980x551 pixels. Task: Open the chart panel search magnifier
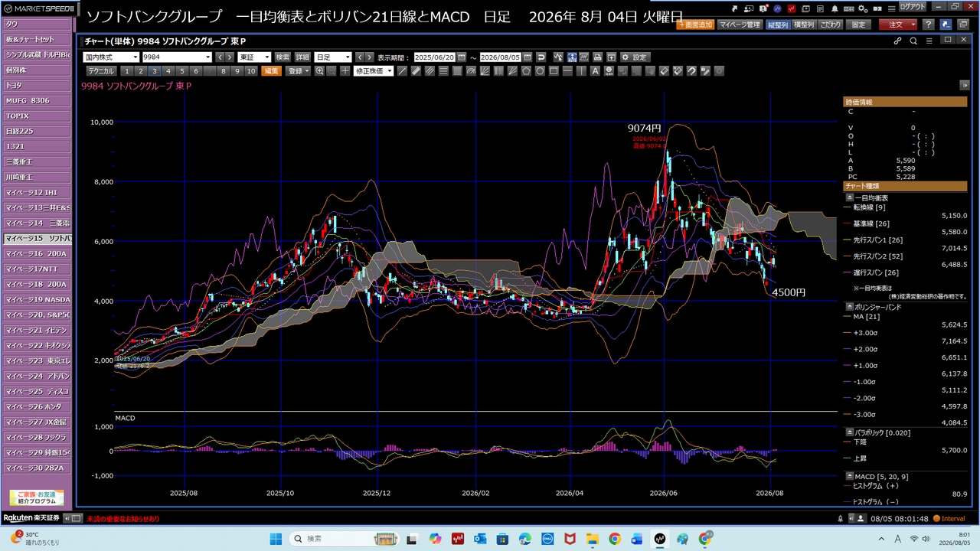[x=913, y=41]
